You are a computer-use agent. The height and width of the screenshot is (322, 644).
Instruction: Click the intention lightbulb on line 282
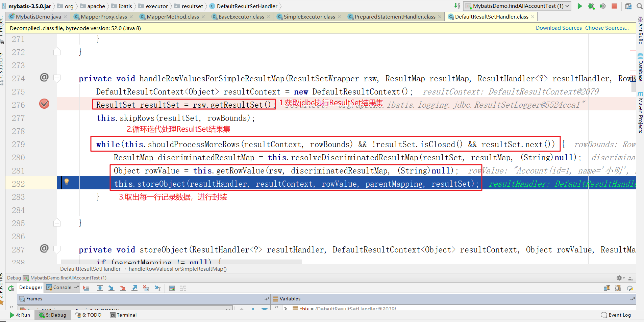(x=67, y=182)
